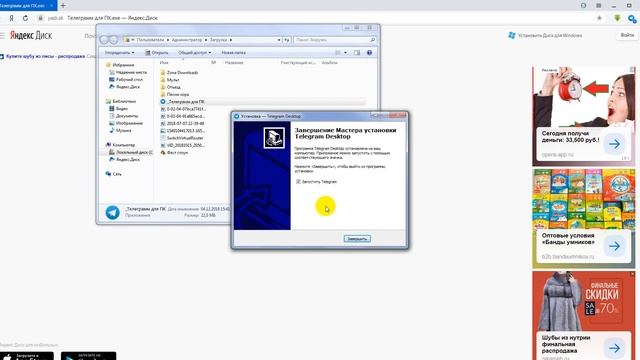This screenshot has width=640, height=360.
Task: Select Музыка library in sidebar
Action: [x=120, y=131]
